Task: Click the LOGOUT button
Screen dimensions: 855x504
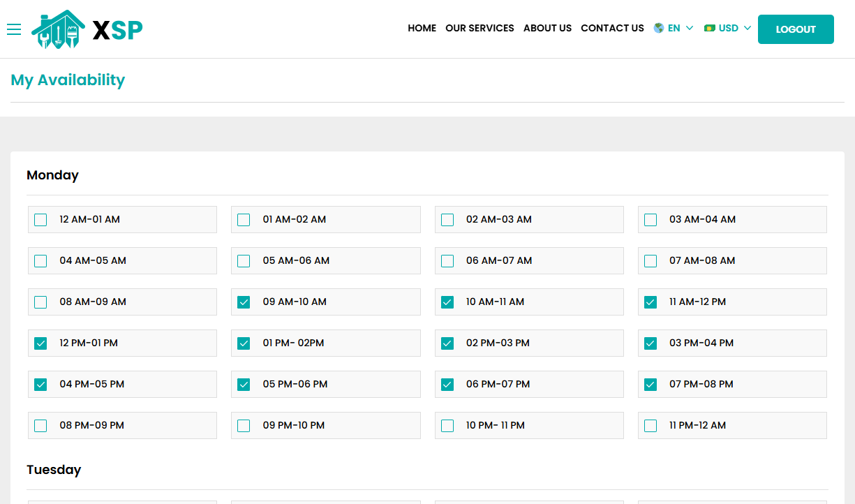Action: pos(796,29)
